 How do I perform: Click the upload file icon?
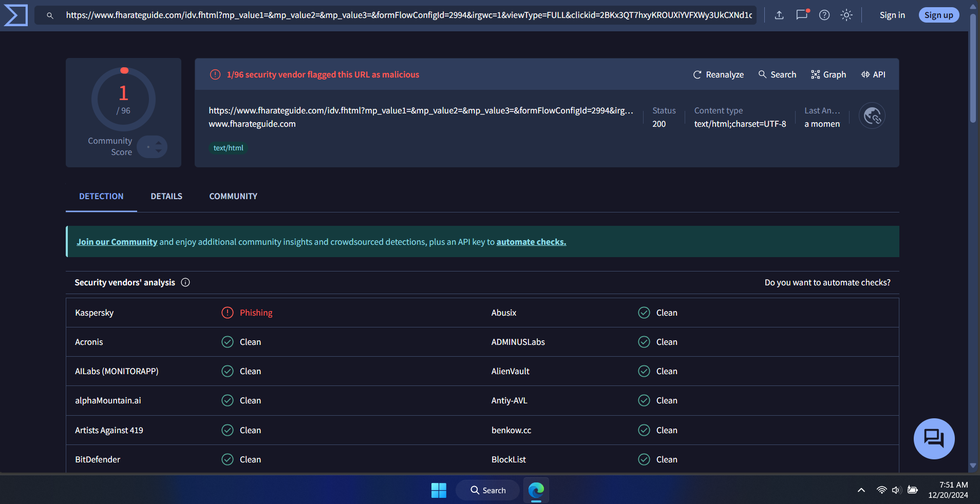coord(779,15)
